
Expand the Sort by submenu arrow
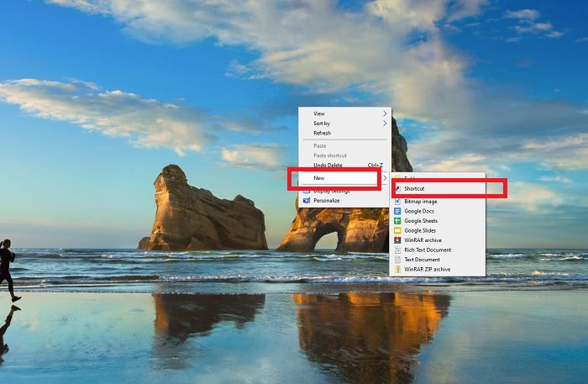[385, 124]
